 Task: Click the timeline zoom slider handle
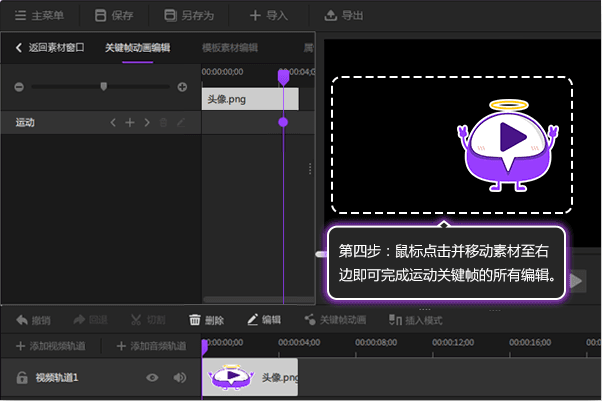[x=103, y=87]
